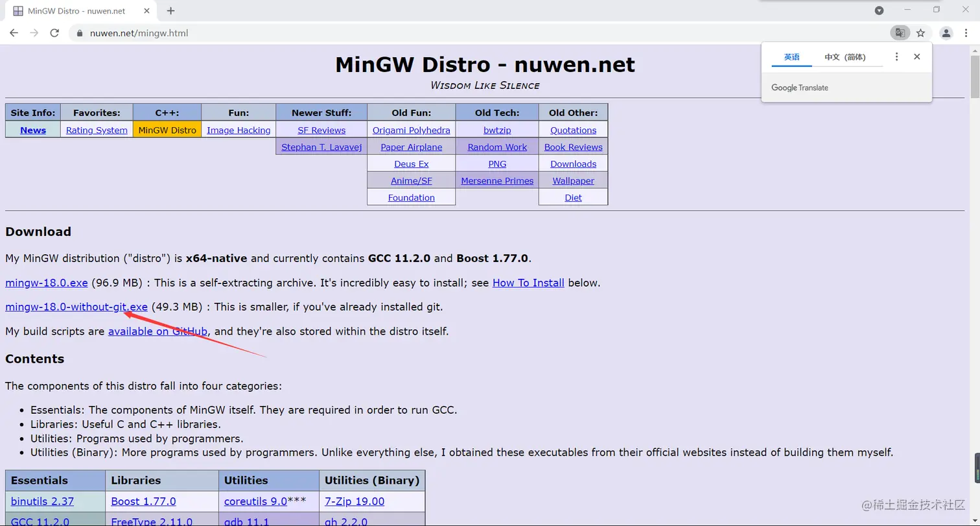
Task: Select the MinGW Distro - nuwen.net tab
Action: pos(81,11)
